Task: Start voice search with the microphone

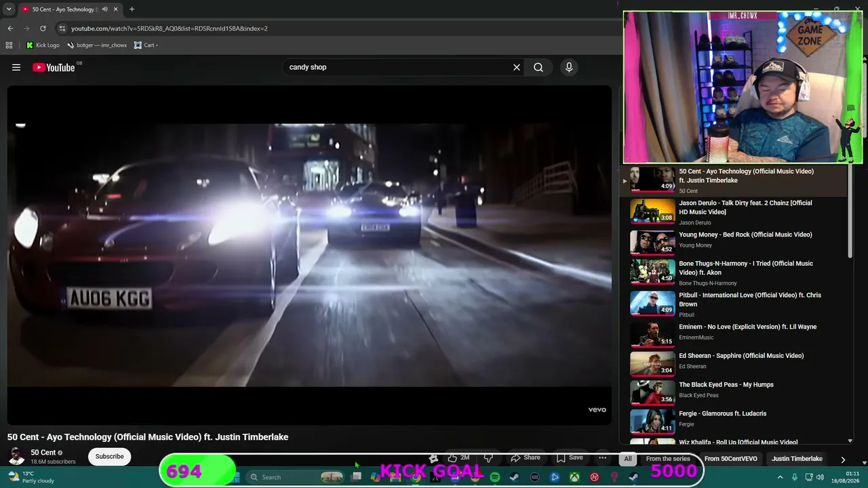Action: pos(569,67)
